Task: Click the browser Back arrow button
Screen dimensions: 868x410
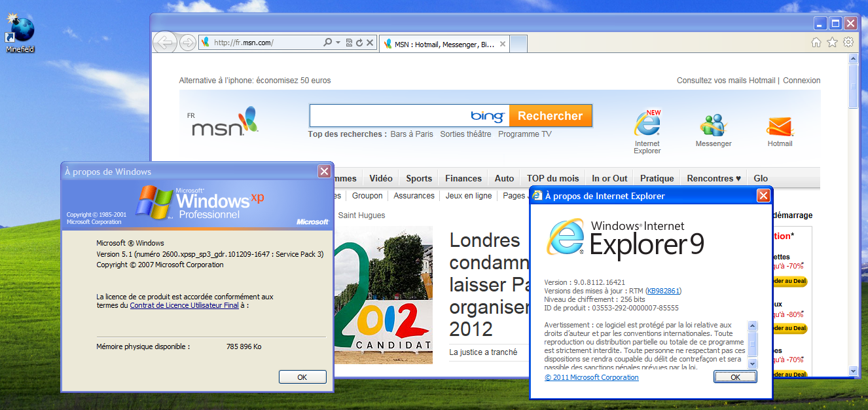Action: [165, 43]
